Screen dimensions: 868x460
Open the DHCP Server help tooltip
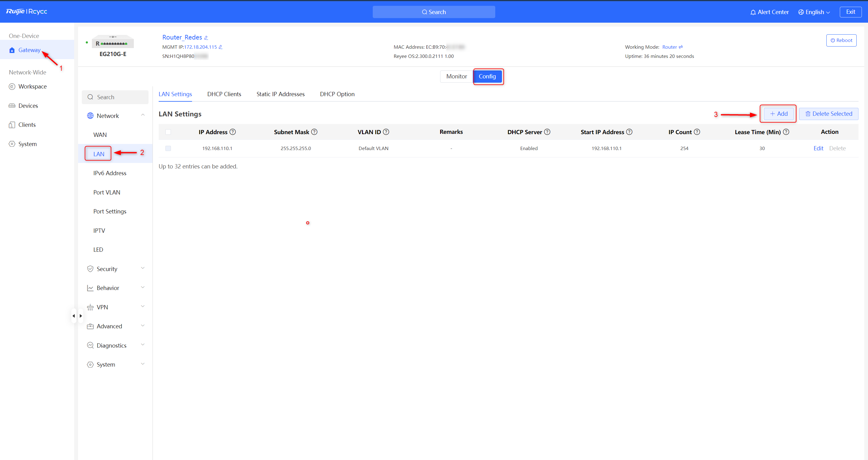pyautogui.click(x=547, y=132)
